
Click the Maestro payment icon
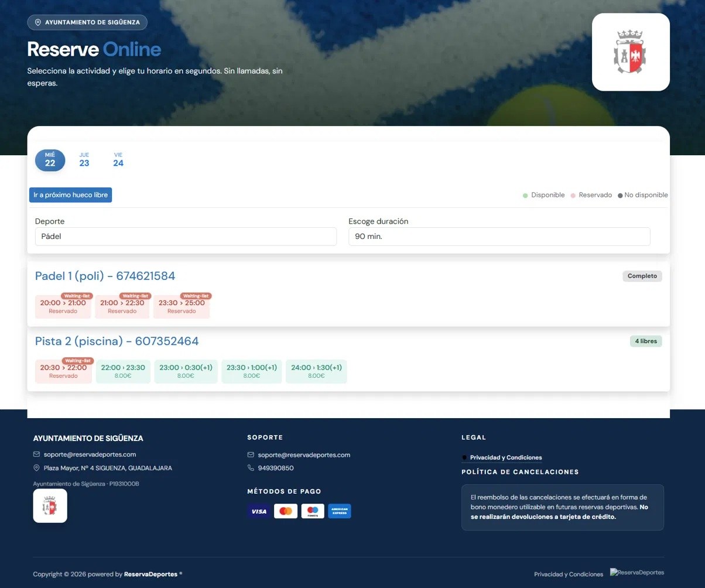click(313, 511)
